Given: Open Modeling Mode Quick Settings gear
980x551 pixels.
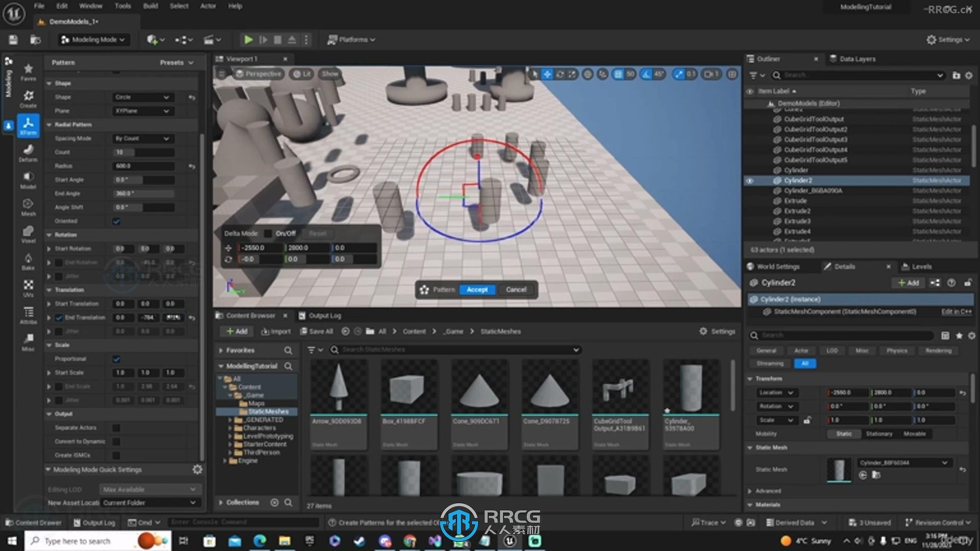Looking at the screenshot, I should (x=198, y=469).
